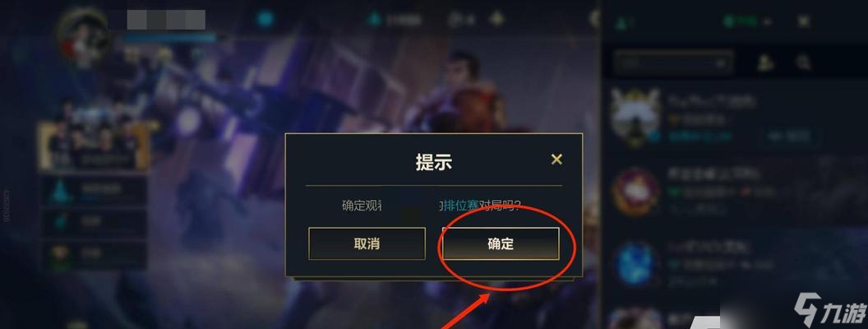This screenshot has width=868, height=329.
Task: Select the friend with blue circular avatar
Action: coord(635,264)
